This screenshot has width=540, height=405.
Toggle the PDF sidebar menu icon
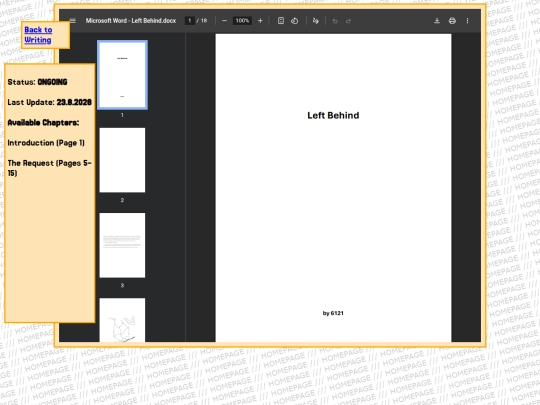73,21
